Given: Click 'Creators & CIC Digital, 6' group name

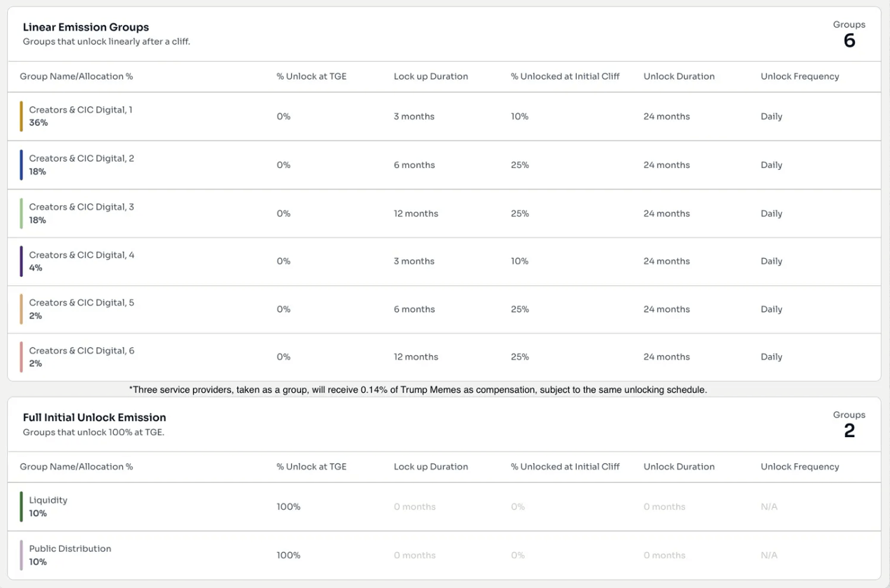Looking at the screenshot, I should tap(81, 351).
